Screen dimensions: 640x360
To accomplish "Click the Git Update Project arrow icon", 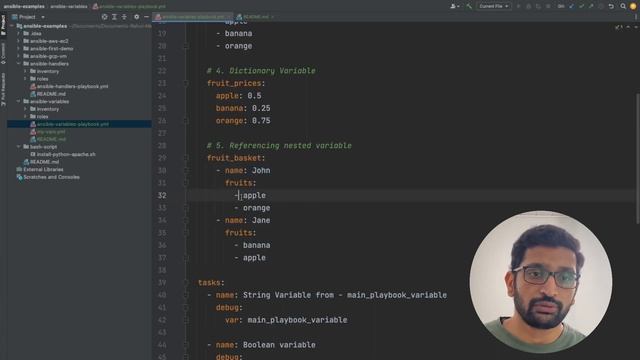I will pos(572,6).
